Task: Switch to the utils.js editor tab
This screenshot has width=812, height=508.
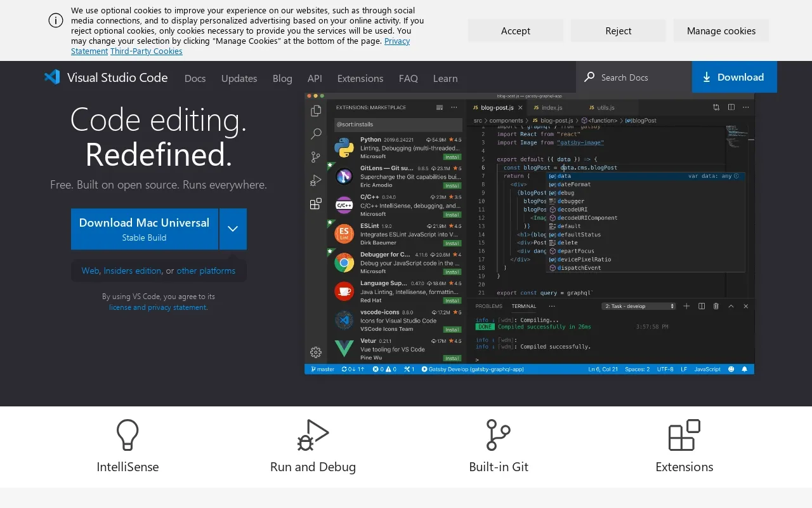Action: [605, 108]
